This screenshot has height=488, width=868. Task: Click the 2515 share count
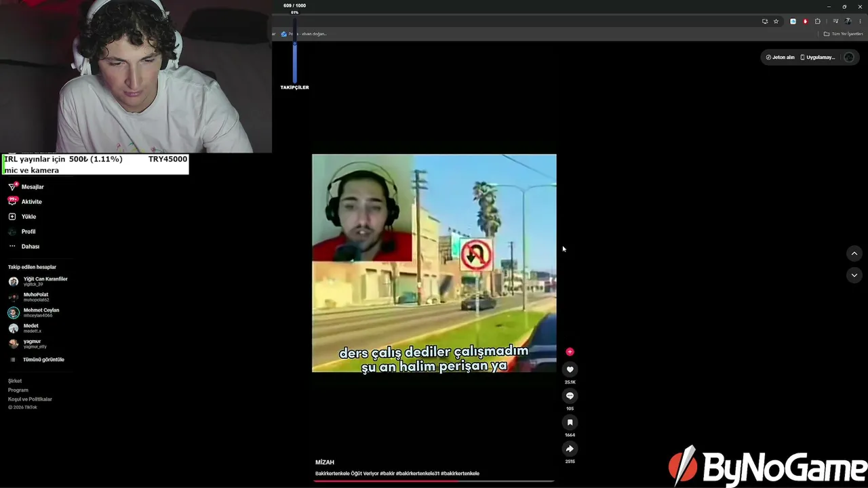570,462
